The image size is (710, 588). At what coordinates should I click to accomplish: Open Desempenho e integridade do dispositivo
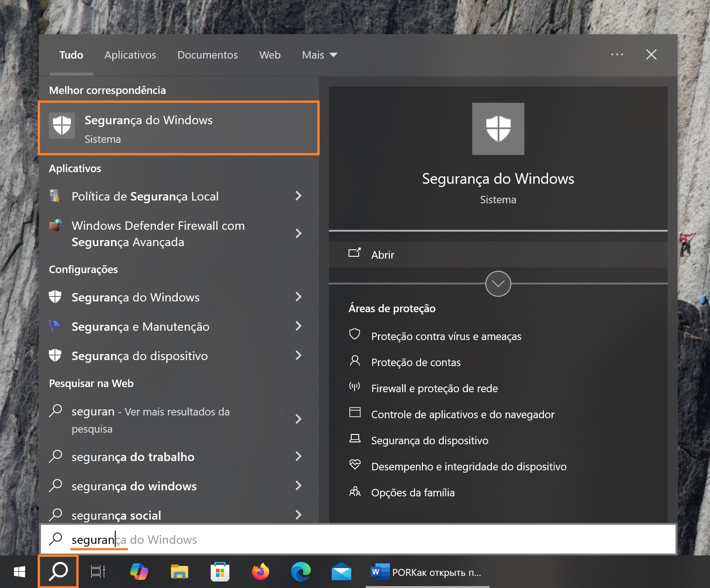(469, 467)
